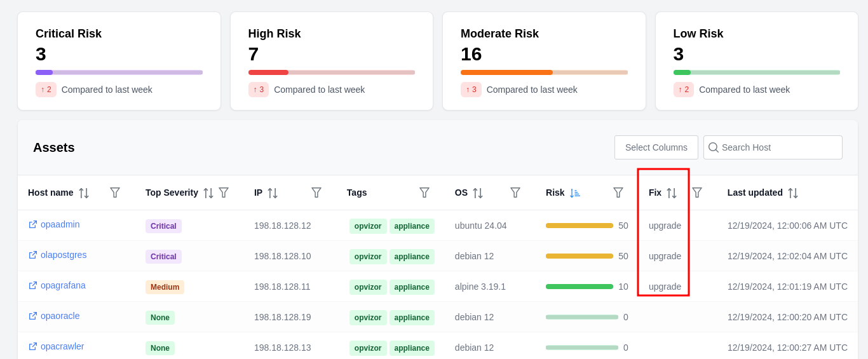This screenshot has width=868, height=359.
Task: Filter the Top Severity column
Action: (224, 193)
